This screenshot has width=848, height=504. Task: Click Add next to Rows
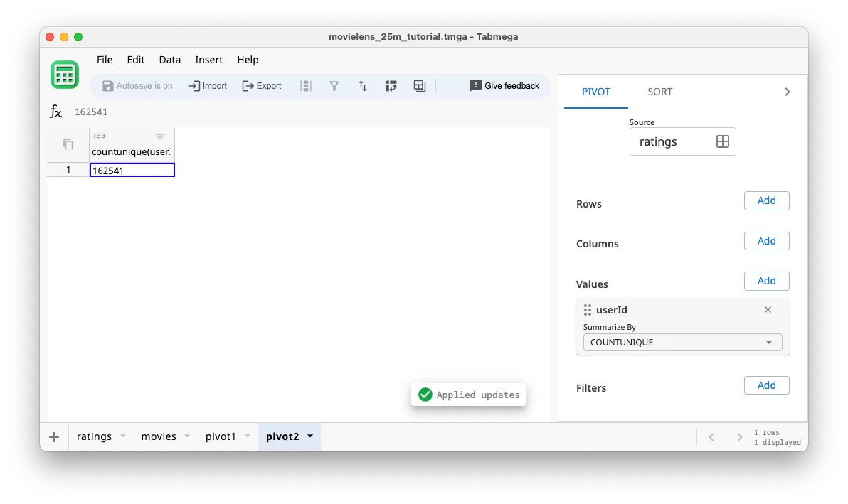pos(766,200)
